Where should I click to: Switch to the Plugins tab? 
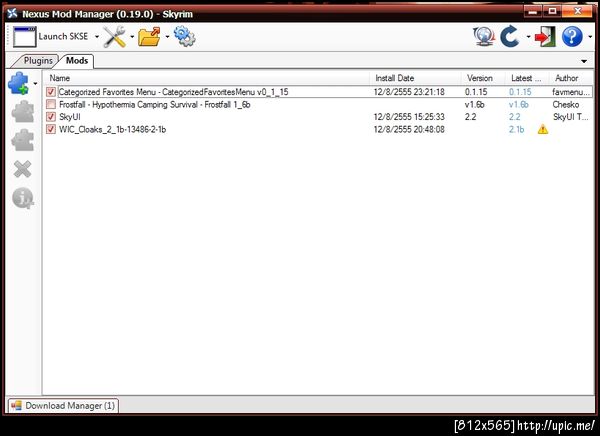pos(38,61)
